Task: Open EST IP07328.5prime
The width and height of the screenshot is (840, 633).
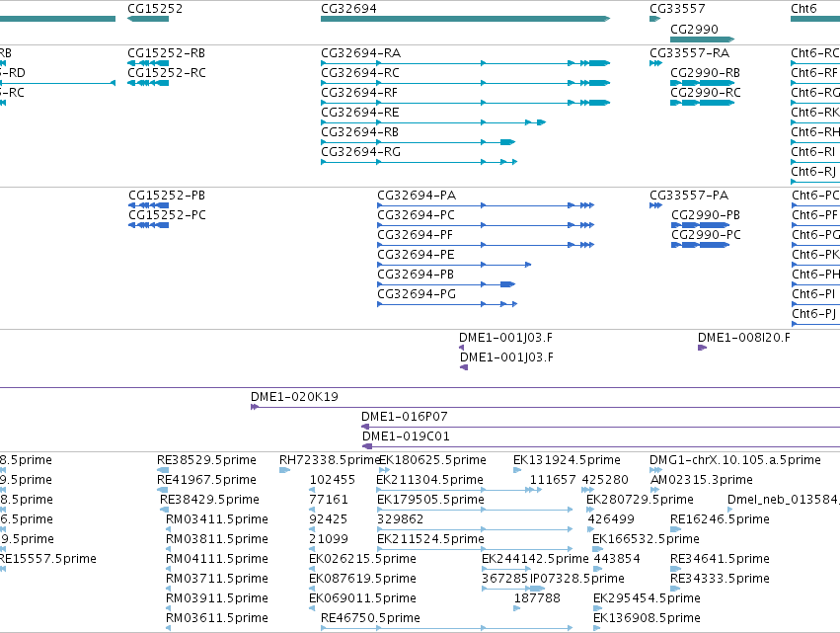Action: [577, 580]
